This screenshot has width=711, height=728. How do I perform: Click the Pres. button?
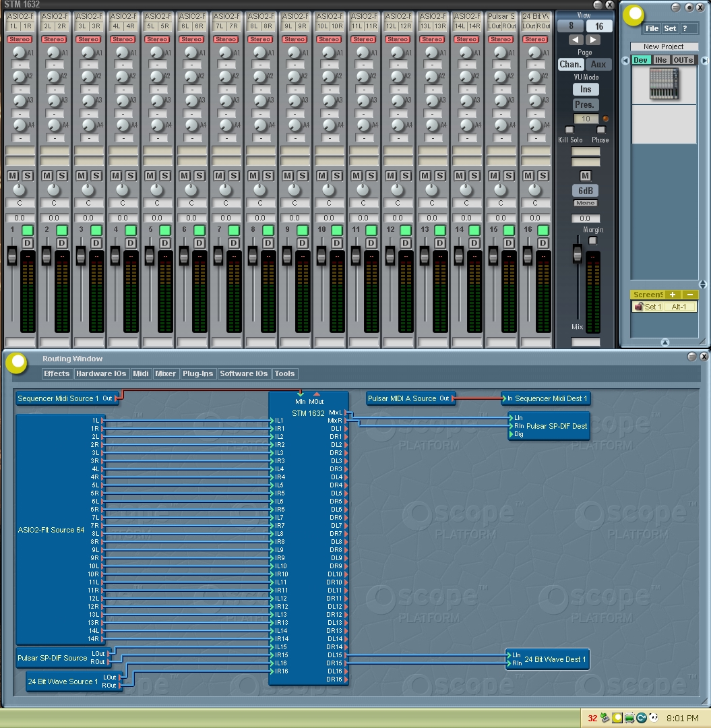tap(584, 104)
